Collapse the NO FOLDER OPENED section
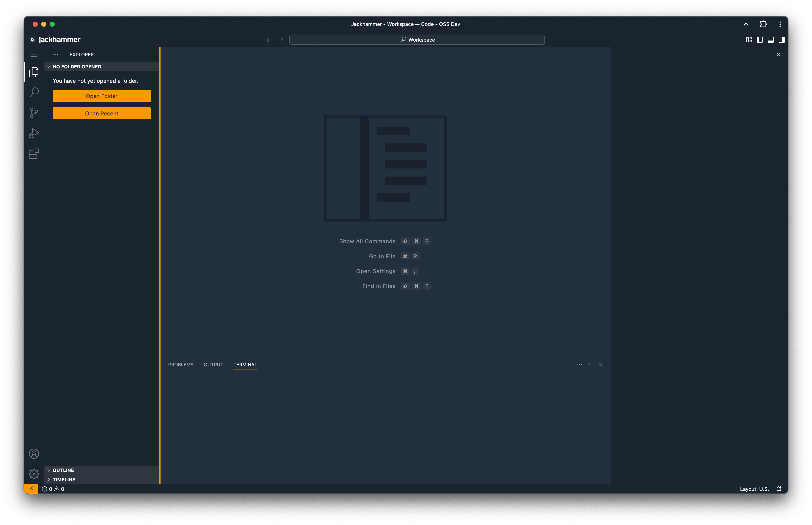 click(102, 66)
